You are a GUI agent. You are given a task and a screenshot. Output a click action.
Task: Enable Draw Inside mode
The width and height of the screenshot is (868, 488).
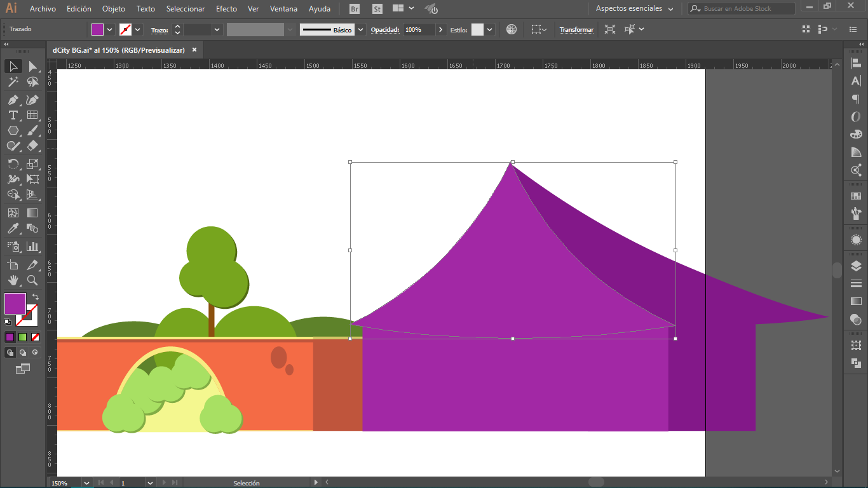pyautogui.click(x=35, y=352)
